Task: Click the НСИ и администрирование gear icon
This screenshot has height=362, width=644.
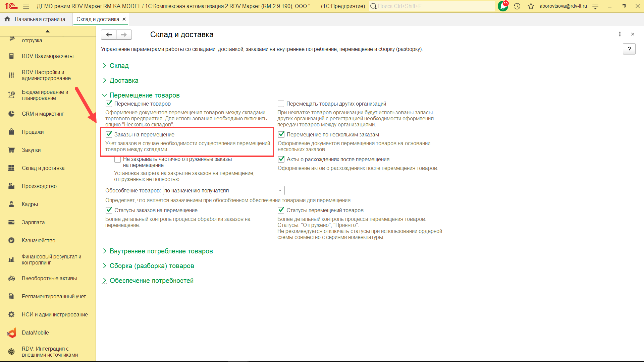Action: (x=11, y=314)
